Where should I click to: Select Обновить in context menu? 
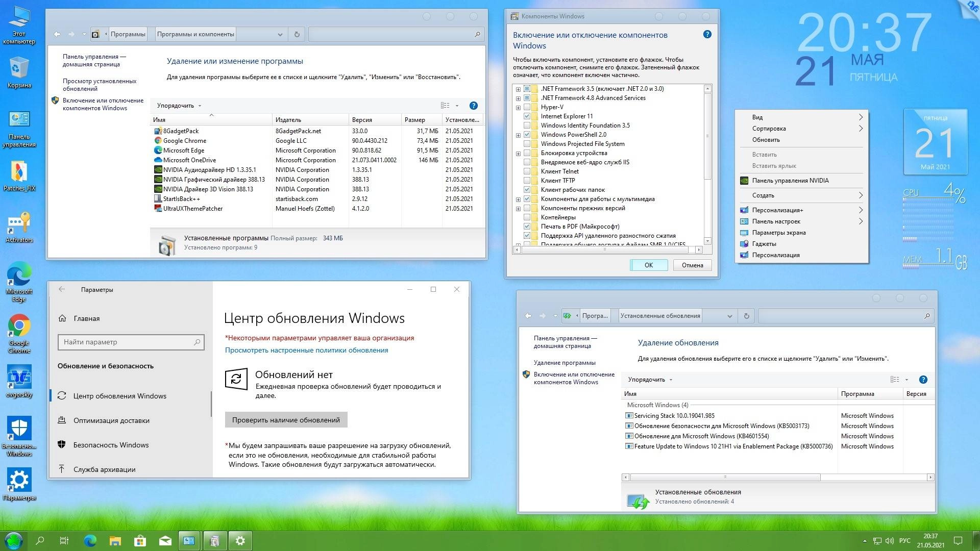tap(802, 140)
